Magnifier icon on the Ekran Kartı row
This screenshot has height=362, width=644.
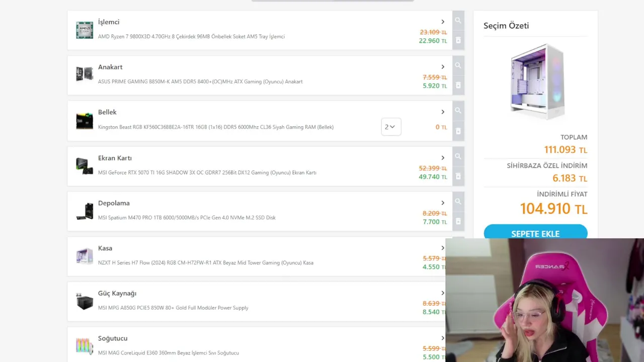coord(458,156)
